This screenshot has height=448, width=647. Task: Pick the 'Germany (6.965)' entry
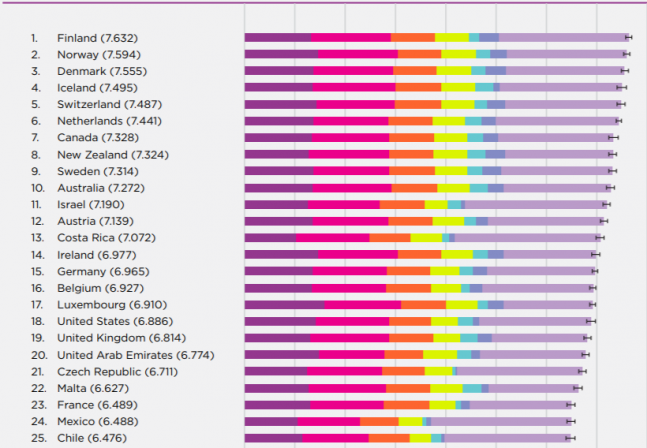click(x=103, y=271)
